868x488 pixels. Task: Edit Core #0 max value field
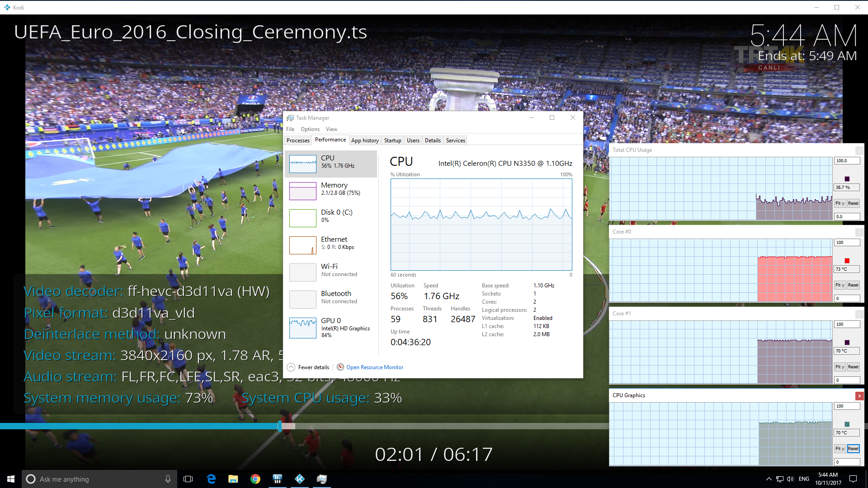[x=847, y=243]
